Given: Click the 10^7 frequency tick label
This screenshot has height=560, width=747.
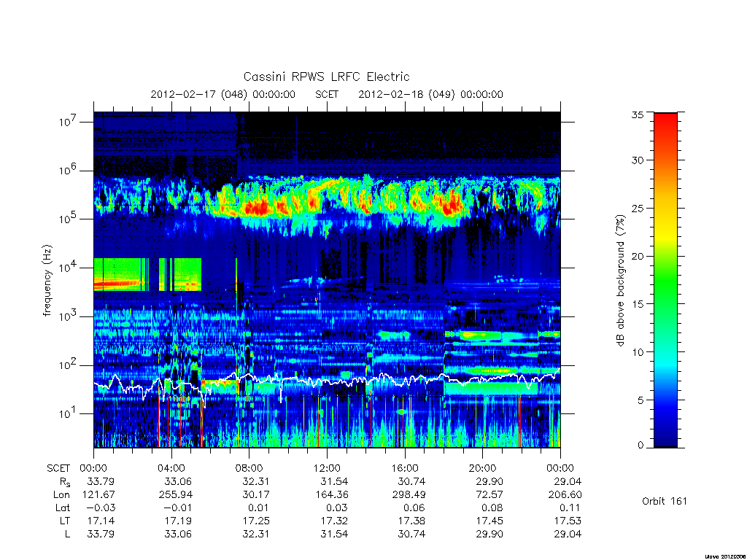Looking at the screenshot, I should tap(68, 122).
